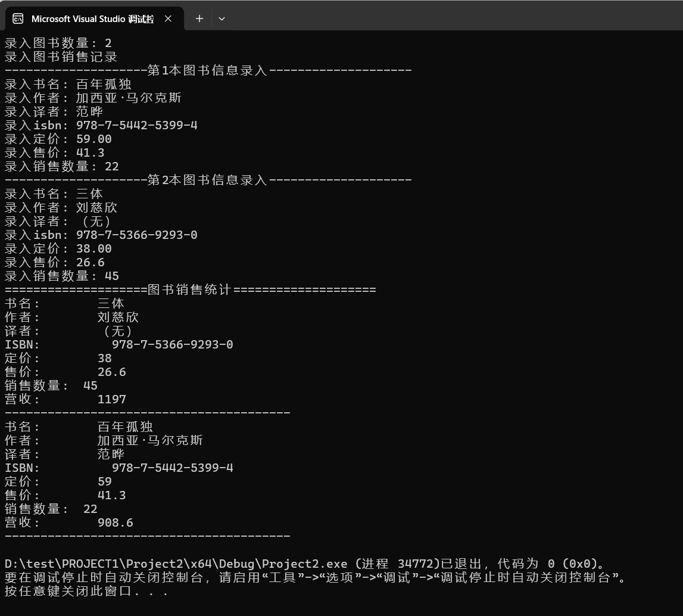Expand the new tab profile dropdown chevron

pyautogui.click(x=222, y=18)
